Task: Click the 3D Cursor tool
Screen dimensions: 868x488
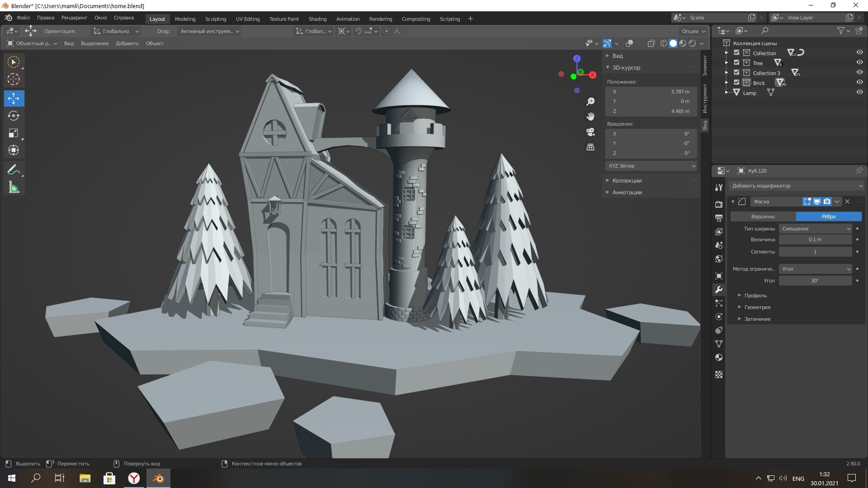Action: [14, 79]
